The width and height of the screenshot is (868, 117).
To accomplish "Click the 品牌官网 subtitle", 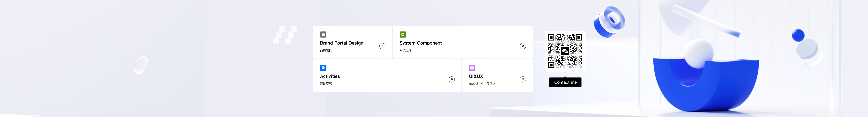I will click(326, 50).
